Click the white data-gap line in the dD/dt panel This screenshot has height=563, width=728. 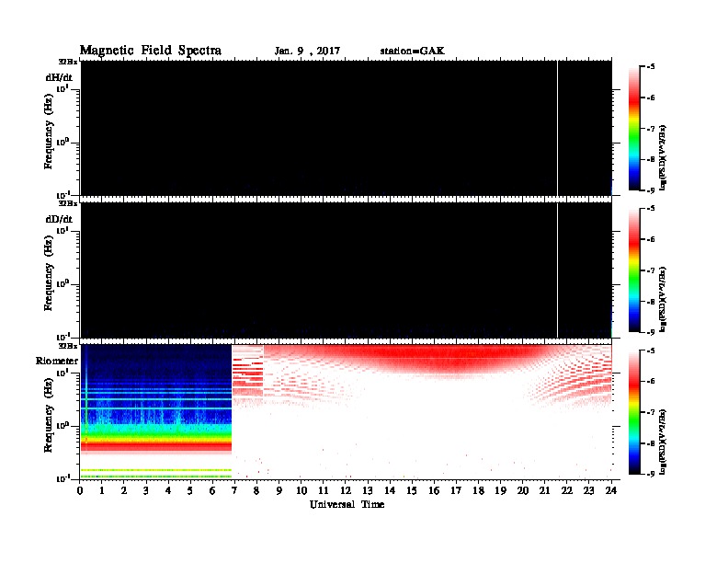(x=557, y=270)
